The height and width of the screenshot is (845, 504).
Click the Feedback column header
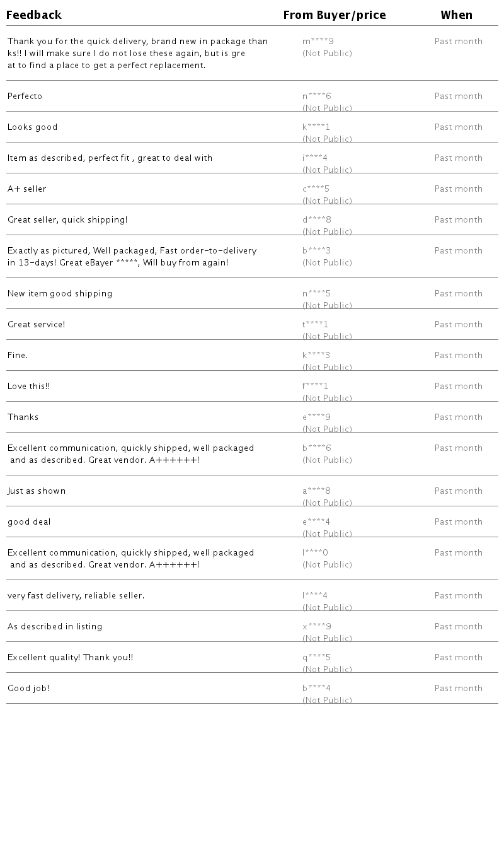34,15
